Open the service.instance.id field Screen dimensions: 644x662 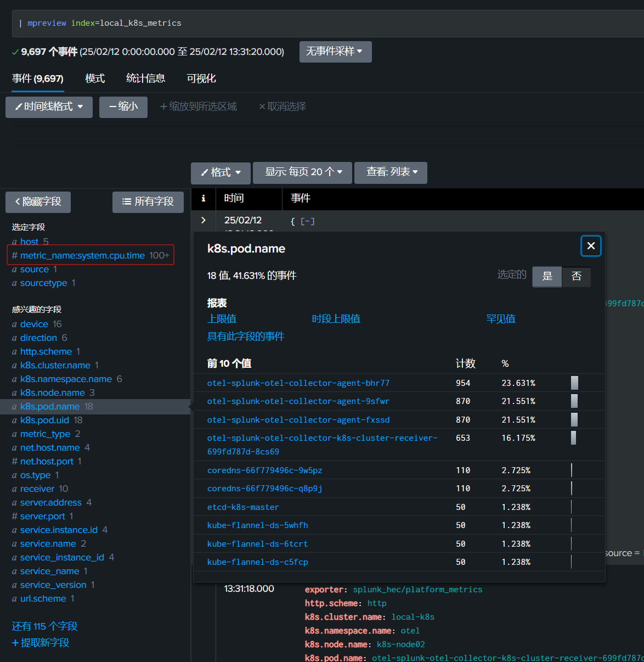pos(59,530)
